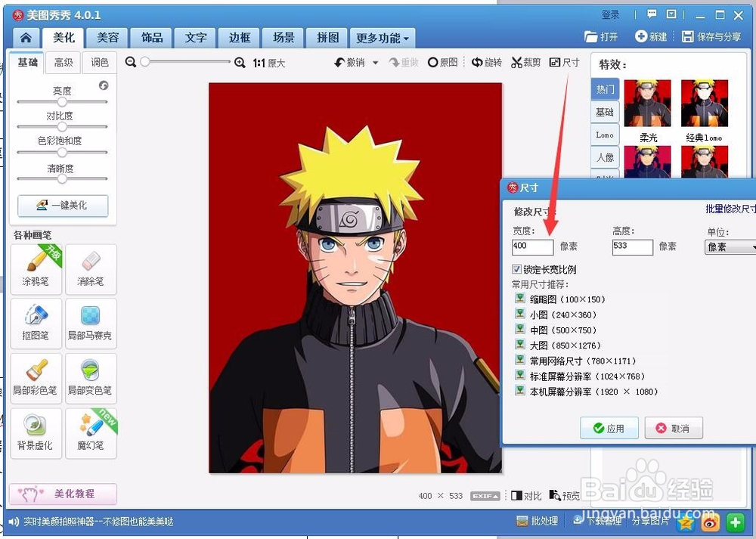Select the 高级 adjustment tab

(64, 62)
